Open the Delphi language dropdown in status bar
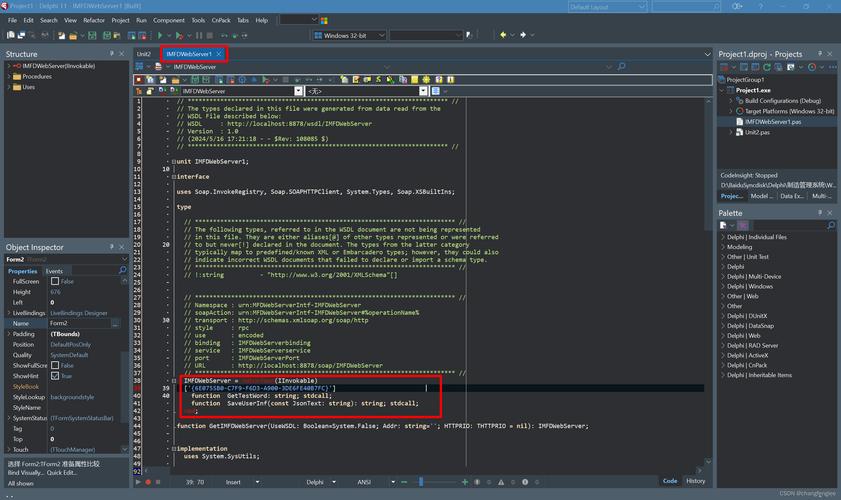The height and width of the screenshot is (500, 841). [334, 482]
